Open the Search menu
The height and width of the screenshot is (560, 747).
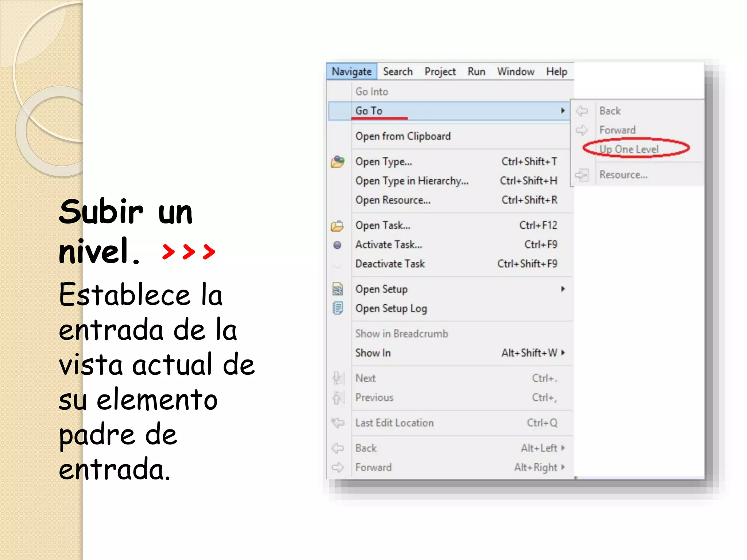(398, 71)
